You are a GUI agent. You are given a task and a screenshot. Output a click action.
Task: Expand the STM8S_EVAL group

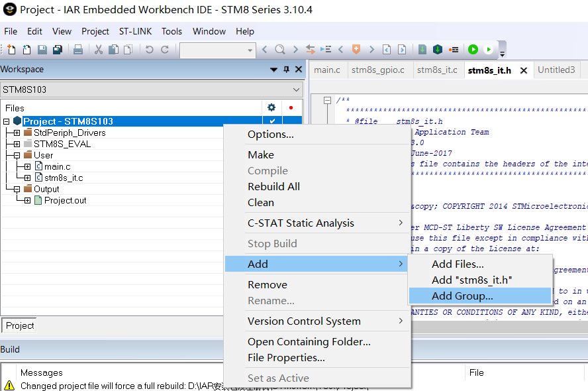click(17, 144)
